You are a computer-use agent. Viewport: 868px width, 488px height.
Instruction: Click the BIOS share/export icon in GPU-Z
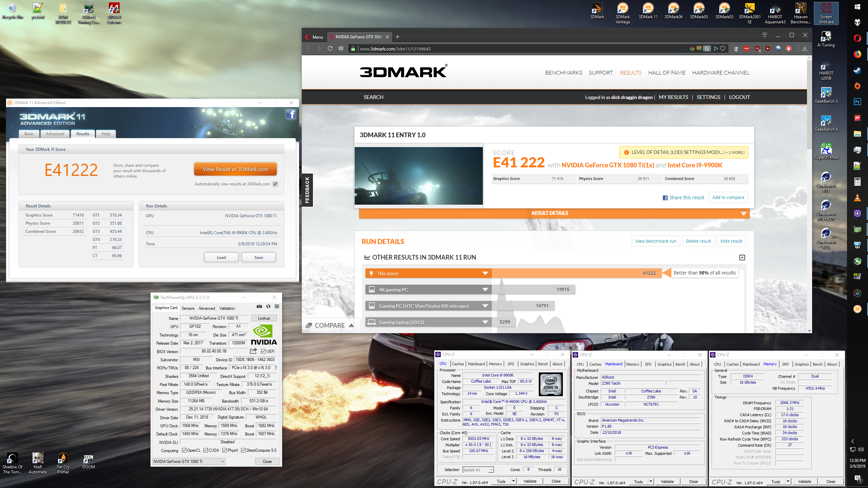coord(253,351)
